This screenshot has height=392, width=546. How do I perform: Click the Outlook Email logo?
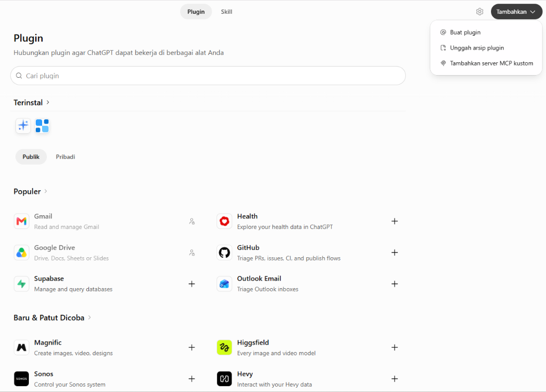click(224, 284)
